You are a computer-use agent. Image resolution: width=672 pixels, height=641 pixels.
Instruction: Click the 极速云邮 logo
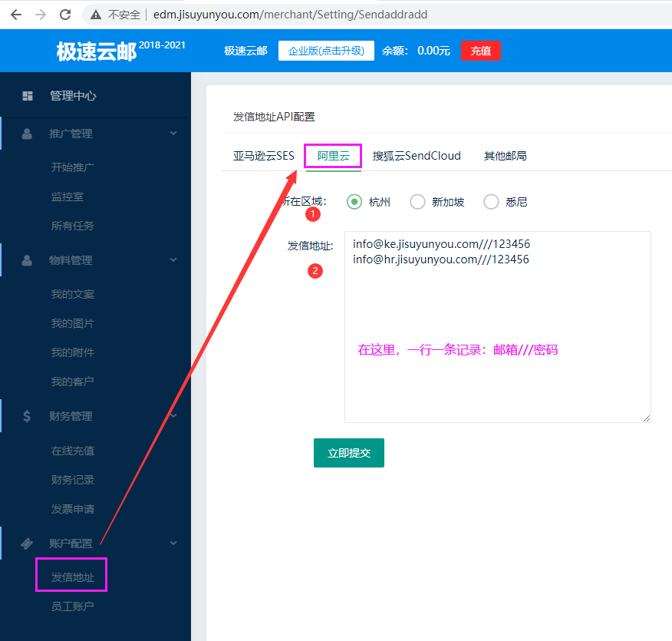[x=97, y=51]
